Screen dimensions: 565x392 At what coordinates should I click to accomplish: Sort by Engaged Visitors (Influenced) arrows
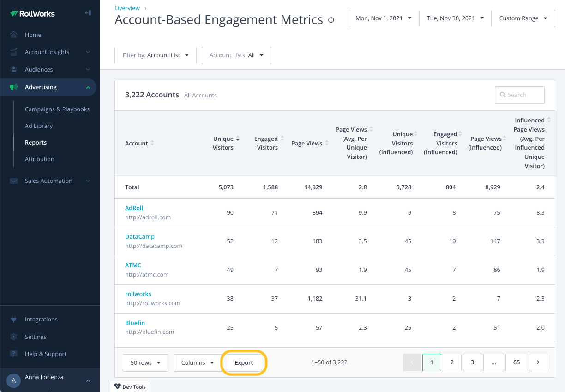coord(461,134)
